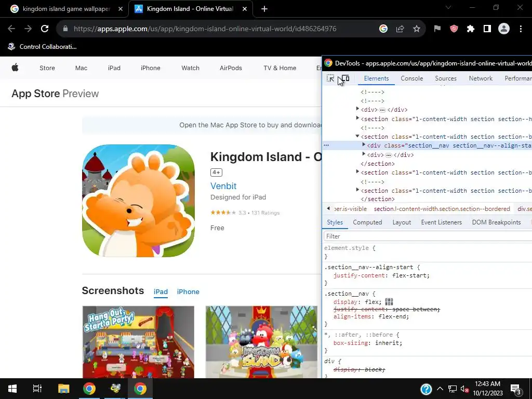Click the Chrome back arrow

11,29
